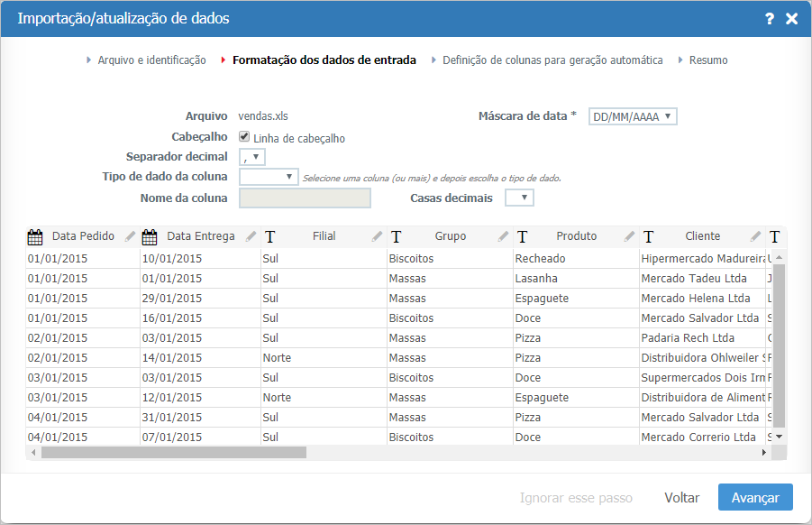Viewport: 812px width, 525px height.
Task: Click the Ignorar esse passo link
Action: (577, 497)
